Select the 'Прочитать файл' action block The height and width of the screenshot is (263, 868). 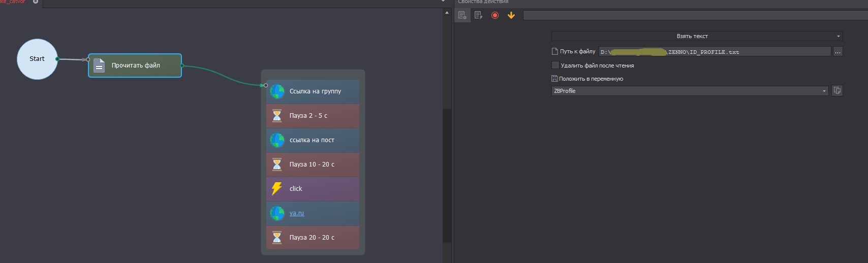(135, 65)
